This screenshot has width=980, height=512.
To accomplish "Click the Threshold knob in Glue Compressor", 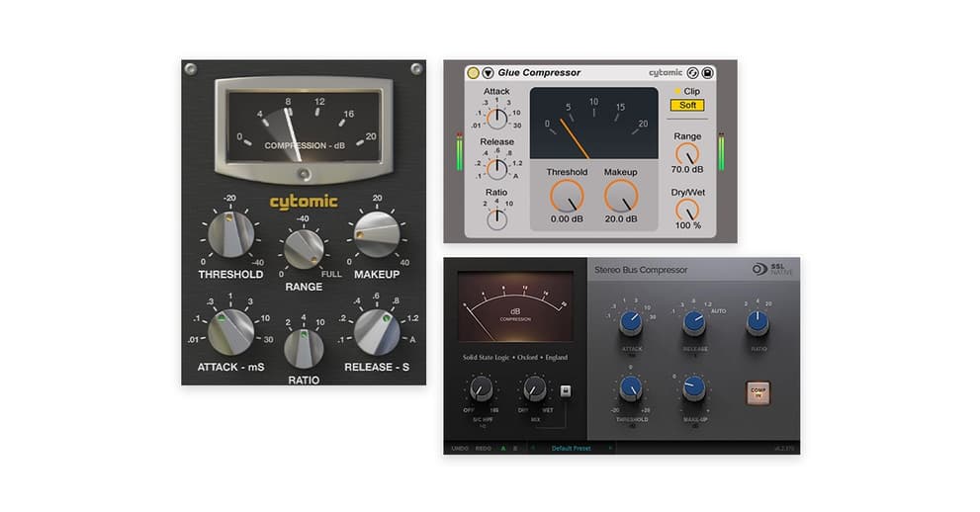I will click(x=567, y=196).
